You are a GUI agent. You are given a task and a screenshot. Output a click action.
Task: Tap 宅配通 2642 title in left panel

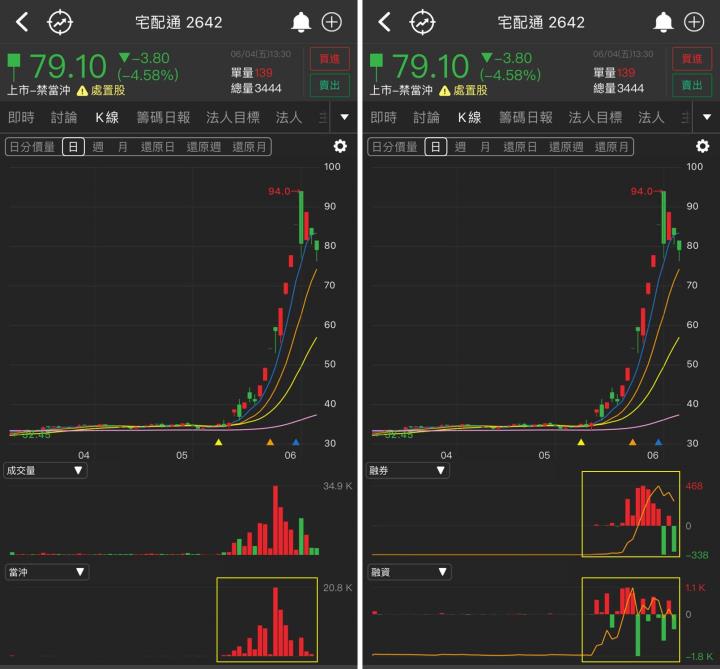coord(179,22)
